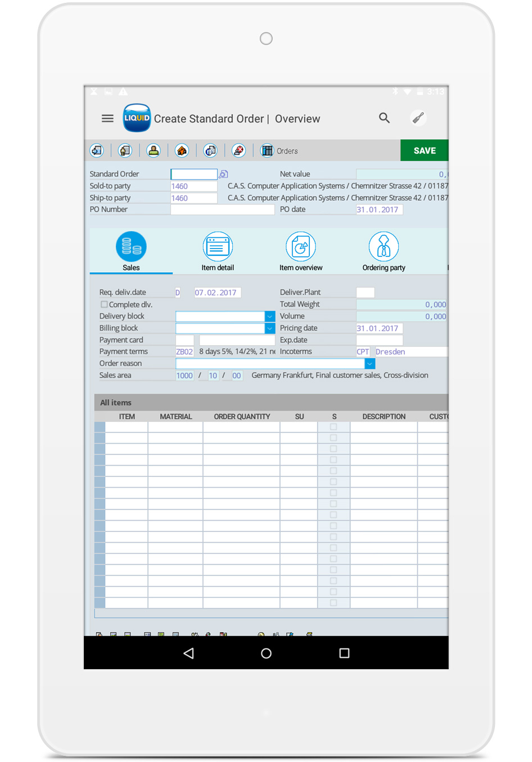This screenshot has height=762, width=532.
Task: Tick the Complete dlv. checkbox
Action: 104,304
